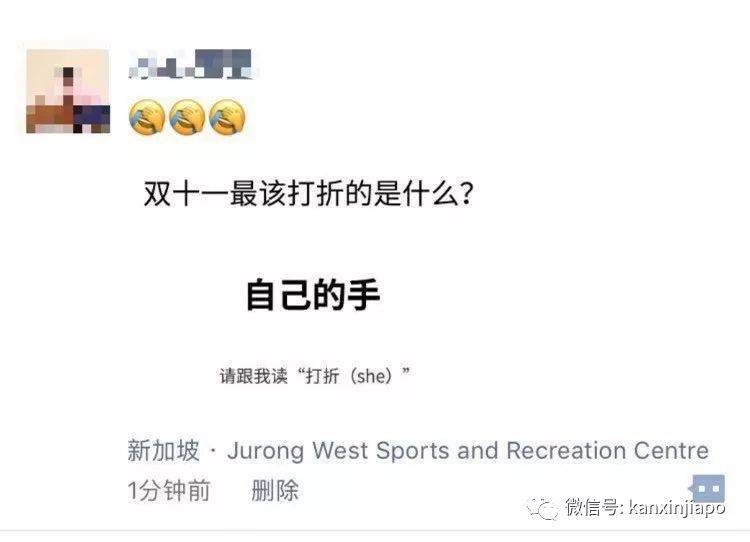Click the caption 请跟我读打折 (she)
The height and width of the screenshot is (542, 750).
point(315,376)
